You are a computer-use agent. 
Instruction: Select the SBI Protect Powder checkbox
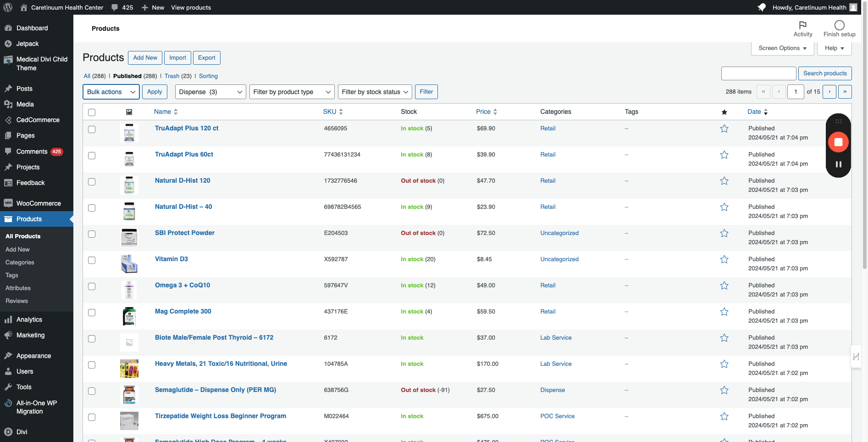point(92,234)
